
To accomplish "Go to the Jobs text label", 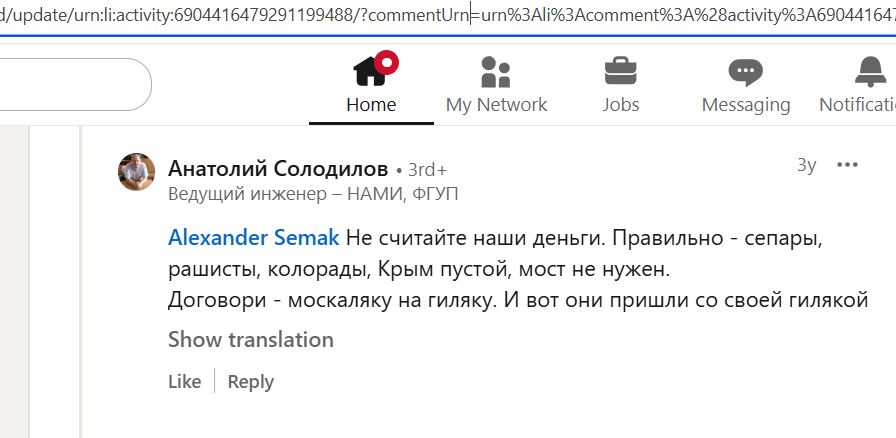I will click(x=621, y=104).
